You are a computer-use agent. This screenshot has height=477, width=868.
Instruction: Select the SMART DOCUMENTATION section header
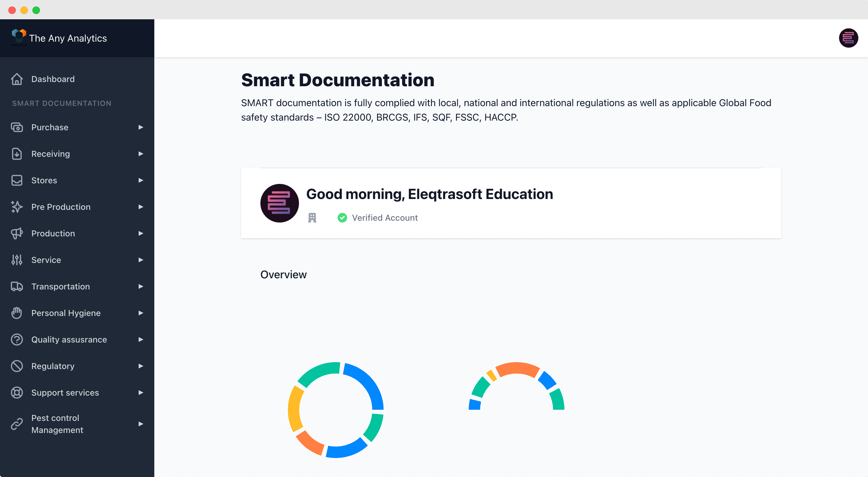pos(62,103)
